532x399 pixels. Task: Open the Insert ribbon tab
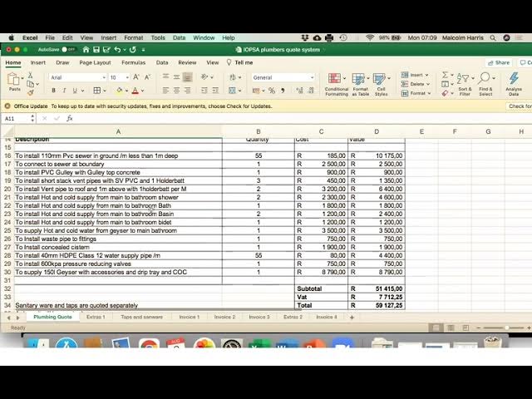click(x=38, y=63)
